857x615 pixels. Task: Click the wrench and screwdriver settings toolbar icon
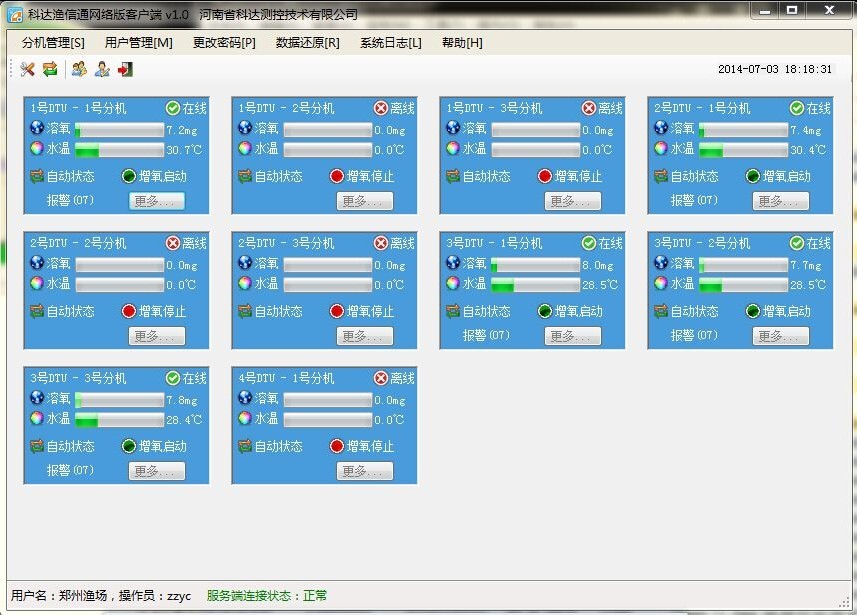point(27,69)
